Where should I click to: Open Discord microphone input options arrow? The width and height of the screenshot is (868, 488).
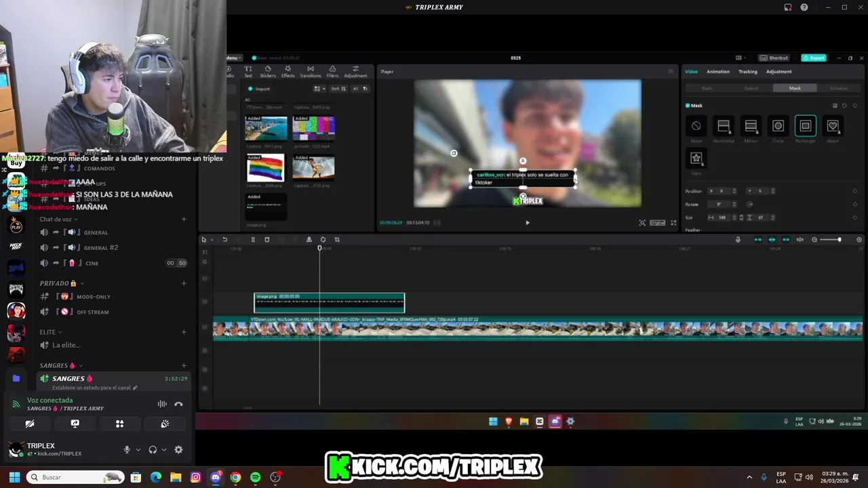pos(138,449)
